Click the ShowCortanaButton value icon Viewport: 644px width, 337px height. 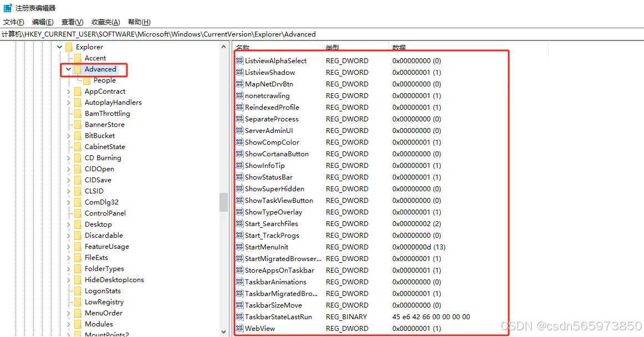[x=240, y=154]
